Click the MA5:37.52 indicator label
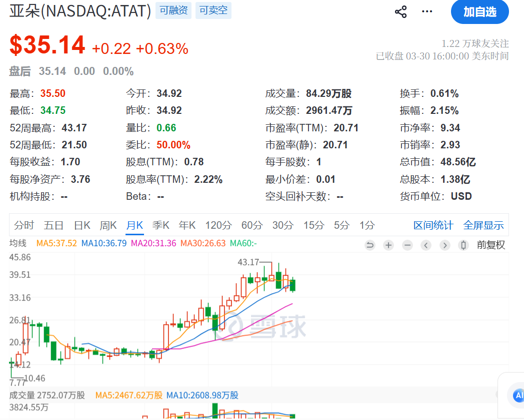This screenshot has height=420, width=524. pyautogui.click(x=56, y=243)
